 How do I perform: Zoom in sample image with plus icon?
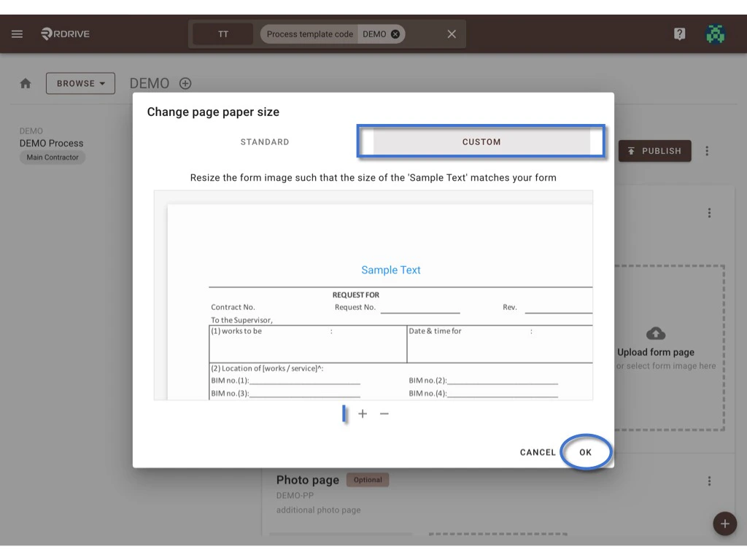pyautogui.click(x=363, y=413)
